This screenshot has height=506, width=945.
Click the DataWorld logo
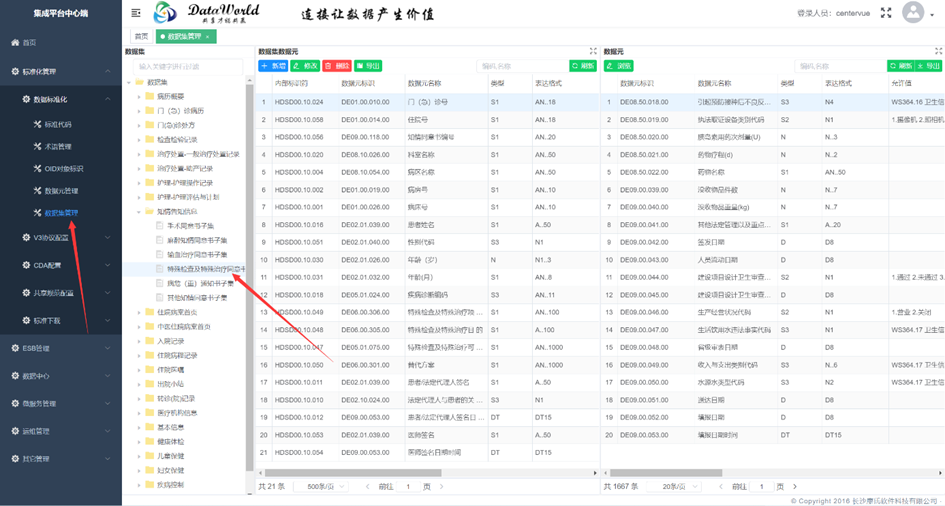pyautogui.click(x=207, y=13)
